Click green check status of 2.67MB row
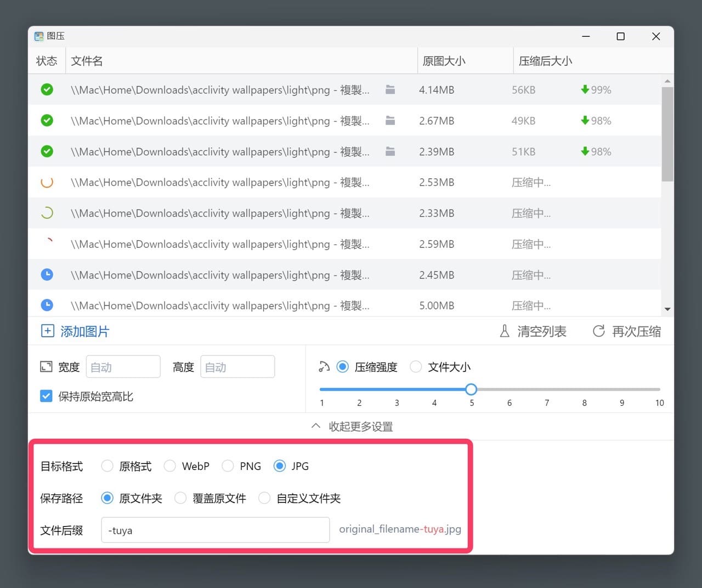The width and height of the screenshot is (702, 588). (x=47, y=120)
